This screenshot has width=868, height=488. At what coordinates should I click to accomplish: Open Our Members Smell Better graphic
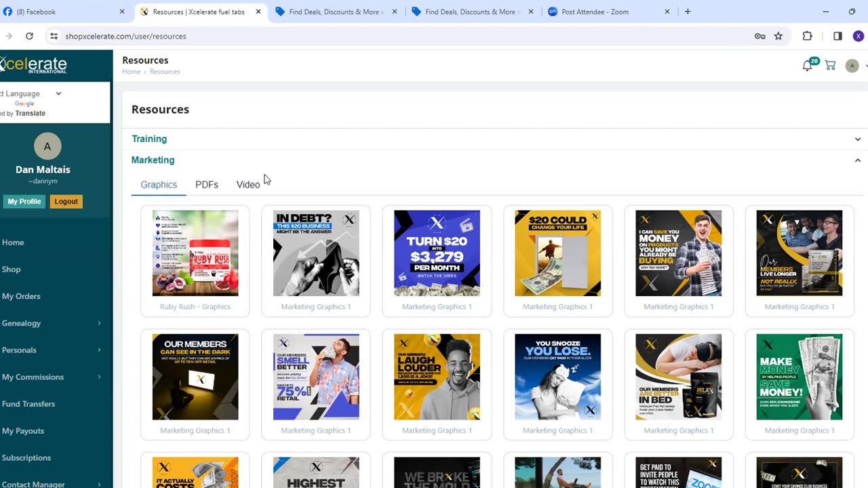point(316,377)
